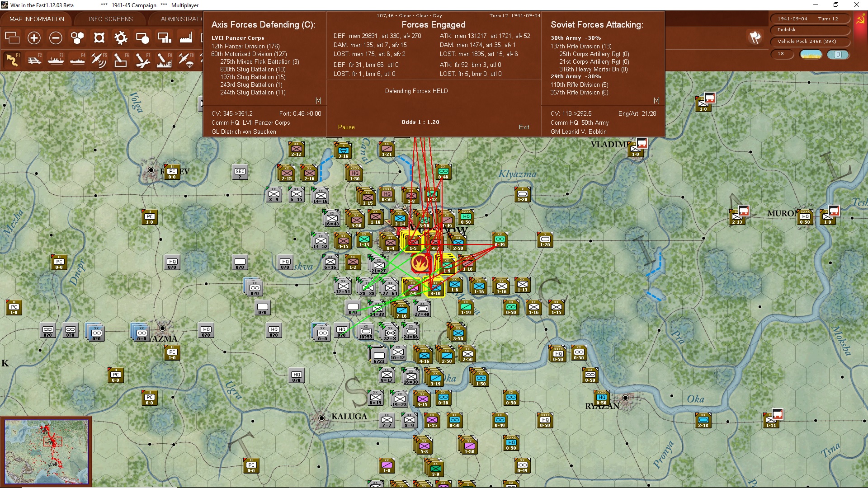Viewport: 868px width, 488px height.
Task: Open the Map Information tab
Action: [x=37, y=19]
